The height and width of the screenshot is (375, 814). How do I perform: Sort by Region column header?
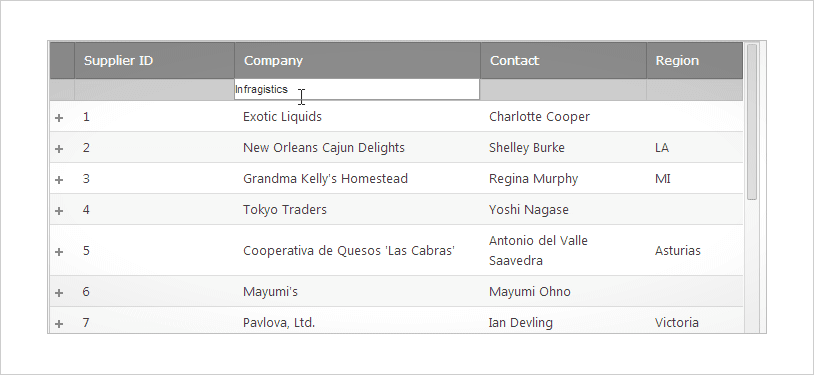tap(695, 61)
